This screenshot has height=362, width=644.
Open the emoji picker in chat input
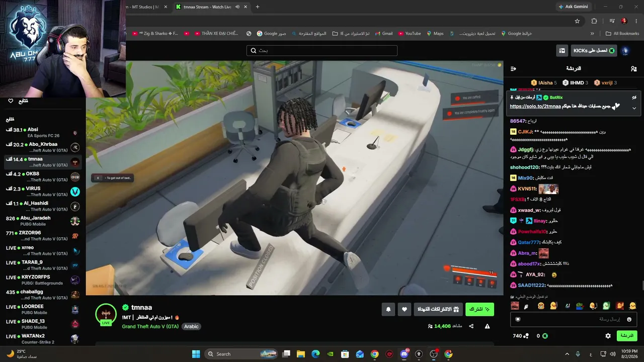pos(629,319)
